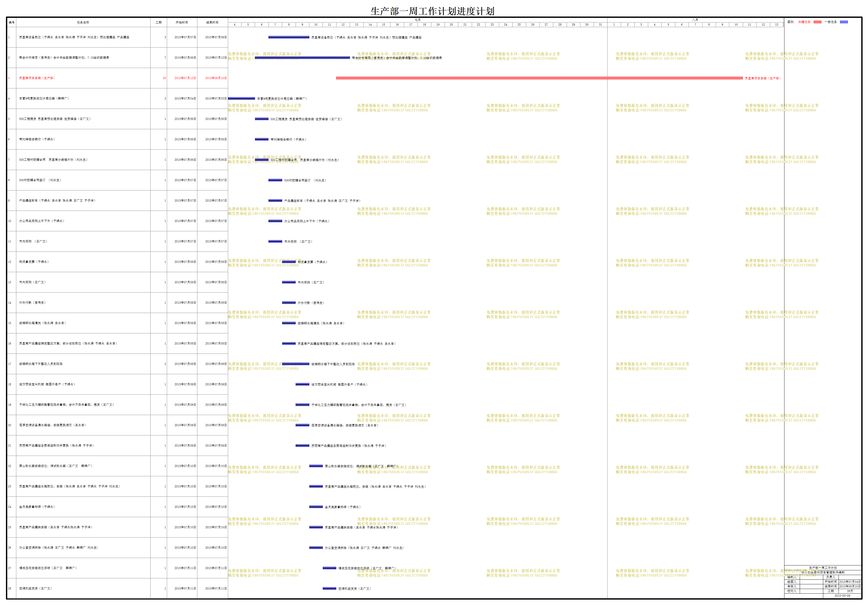Click start date 2015年07月04日 in row 4
Image resolution: width=868 pixels, height=605 pixels.
click(x=185, y=98)
